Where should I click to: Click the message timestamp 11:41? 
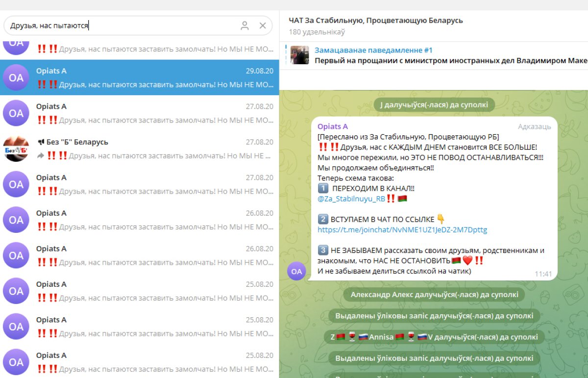(x=543, y=274)
